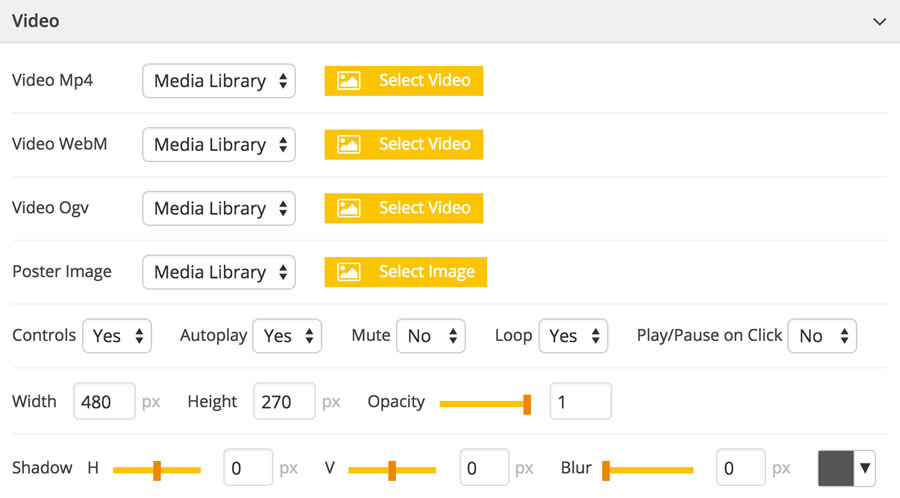Click the Video section header title
This screenshot has height=498, width=900.
[36, 21]
